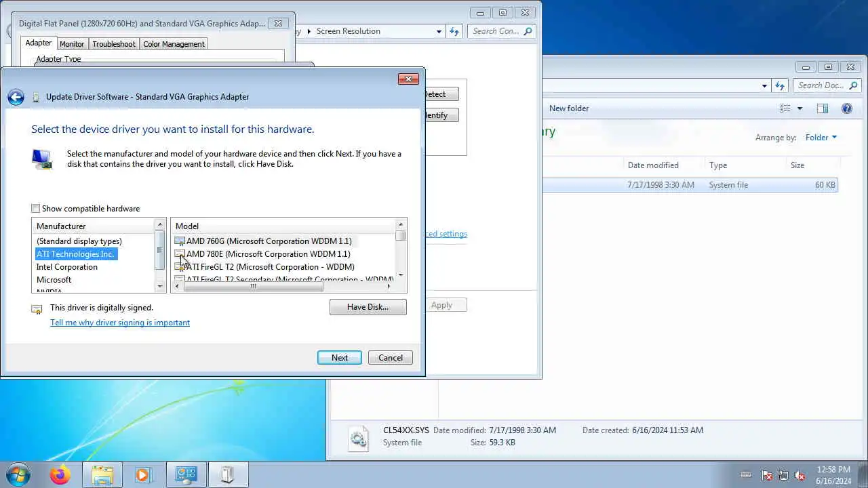Click the Model list horizontal scrollbar

pos(254,286)
